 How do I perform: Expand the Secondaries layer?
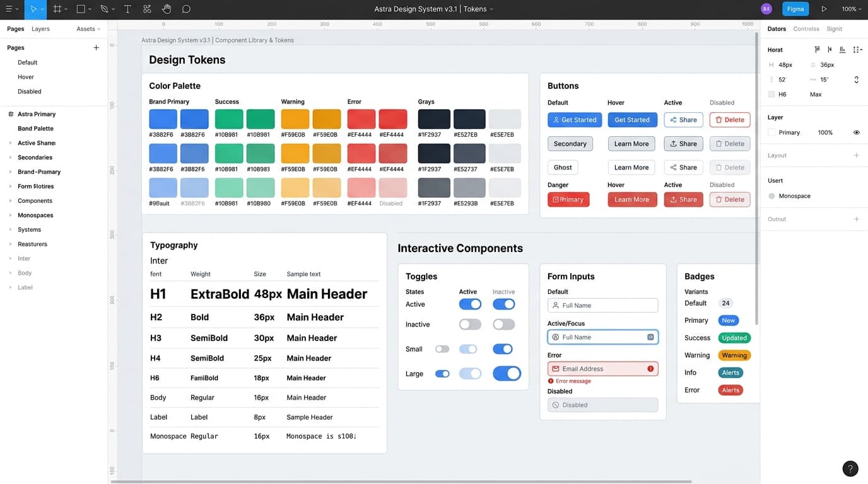click(11, 158)
